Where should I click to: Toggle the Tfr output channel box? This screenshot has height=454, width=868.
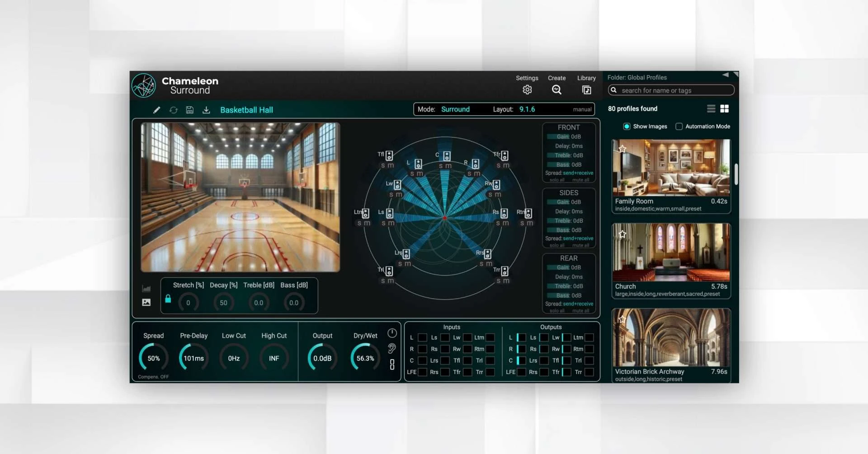pos(566,372)
